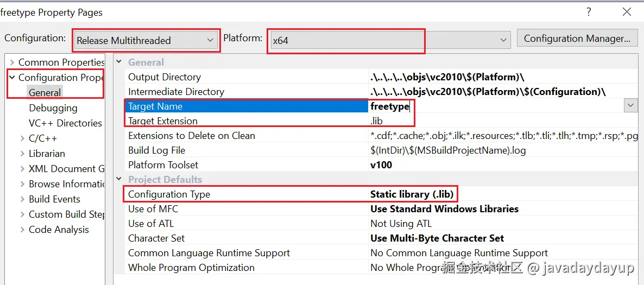Open the Configuration dropdown

tap(146, 40)
